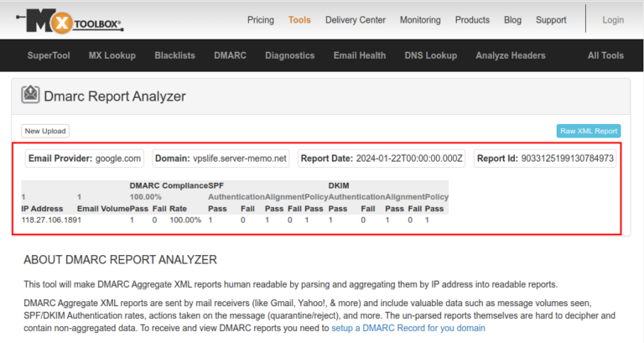Open the Products page
The image size is (644, 343).
[472, 20]
